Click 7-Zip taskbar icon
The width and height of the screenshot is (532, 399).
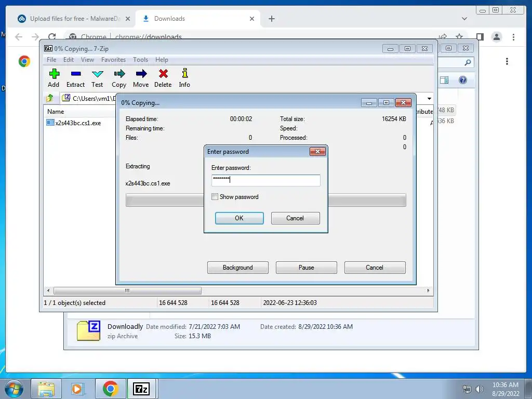pos(141,389)
